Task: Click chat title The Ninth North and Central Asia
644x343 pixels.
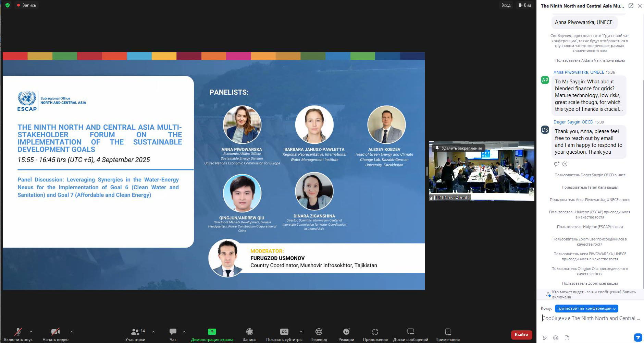Action: (x=582, y=6)
